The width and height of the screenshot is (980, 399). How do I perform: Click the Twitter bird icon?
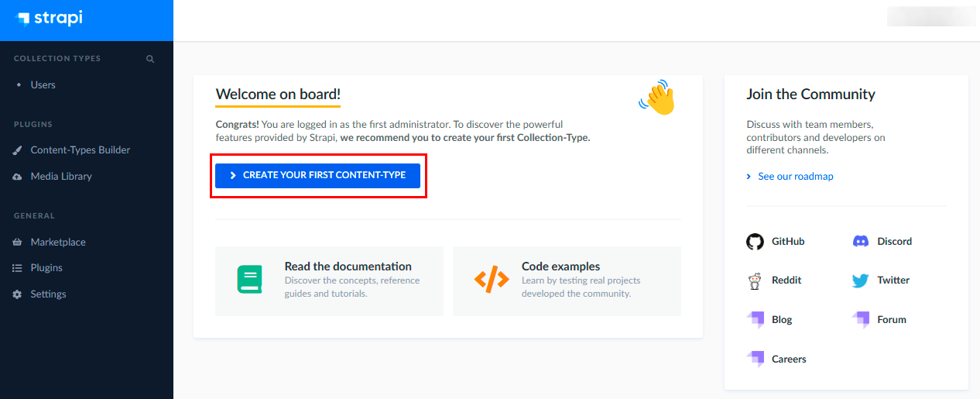pyautogui.click(x=860, y=280)
